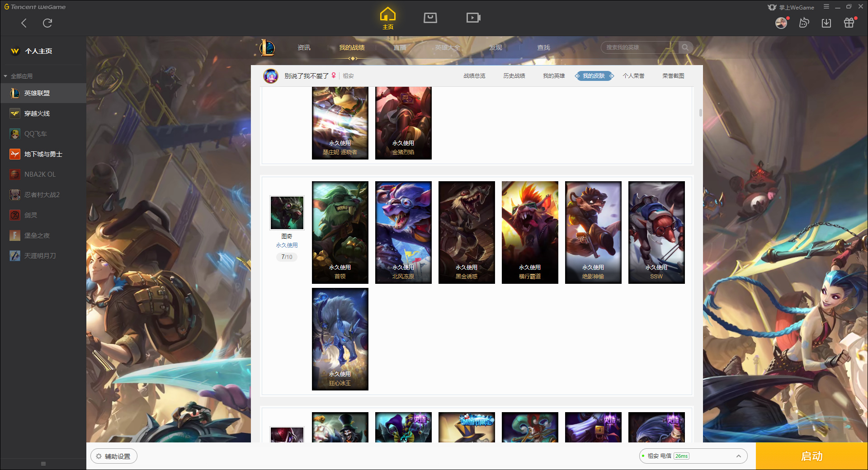This screenshot has width=868, height=470.
Task: Open 辅助设置 helper settings
Action: 114,456
